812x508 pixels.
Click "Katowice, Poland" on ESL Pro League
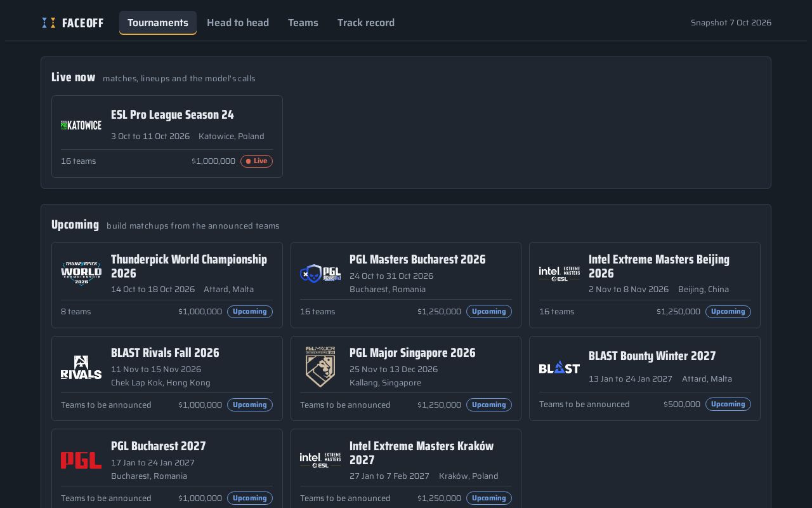232,137
